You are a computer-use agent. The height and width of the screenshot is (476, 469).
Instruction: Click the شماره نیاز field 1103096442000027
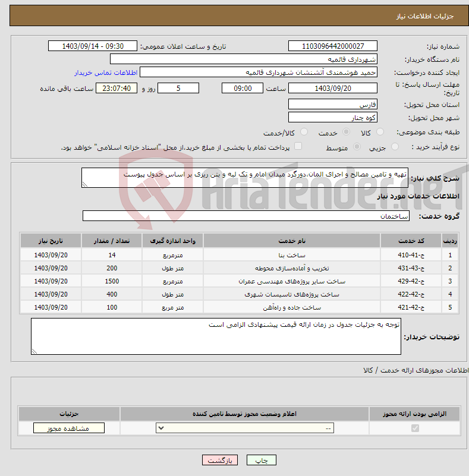point(333,46)
